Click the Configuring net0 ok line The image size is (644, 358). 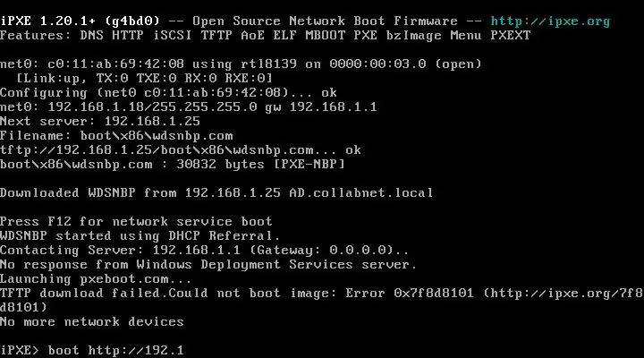pyautogui.click(x=168, y=92)
